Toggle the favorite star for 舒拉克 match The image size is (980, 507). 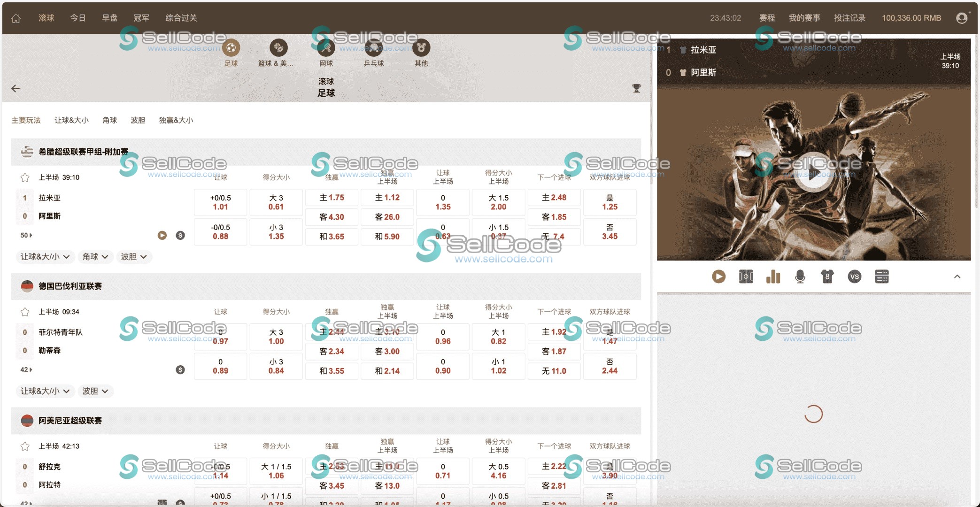click(24, 446)
